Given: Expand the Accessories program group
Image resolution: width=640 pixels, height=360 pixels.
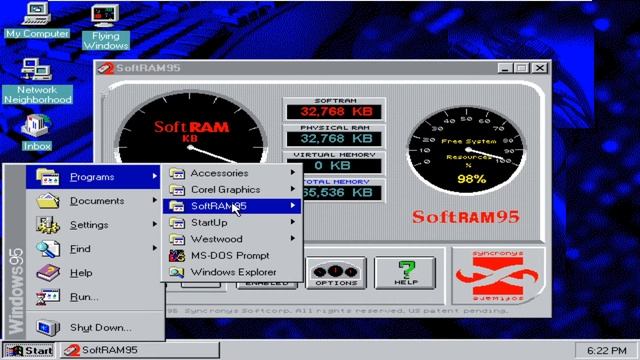Looking at the screenshot, I should [x=232, y=173].
